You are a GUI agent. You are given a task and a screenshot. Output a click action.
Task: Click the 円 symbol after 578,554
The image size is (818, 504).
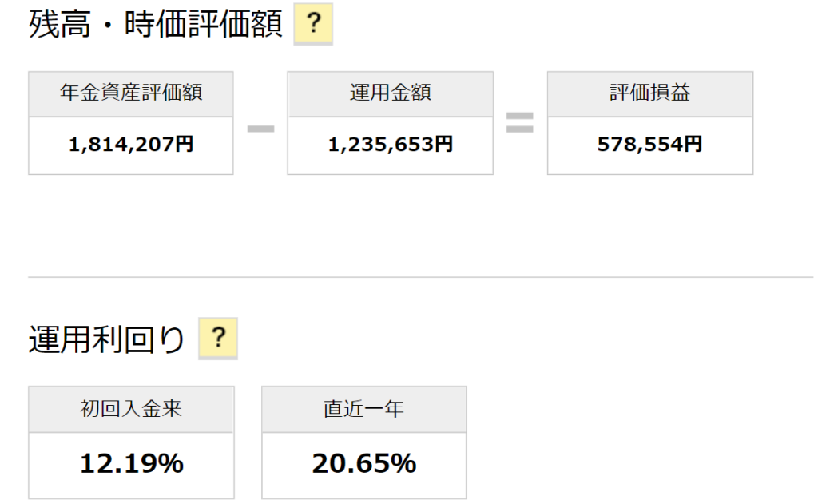693,144
